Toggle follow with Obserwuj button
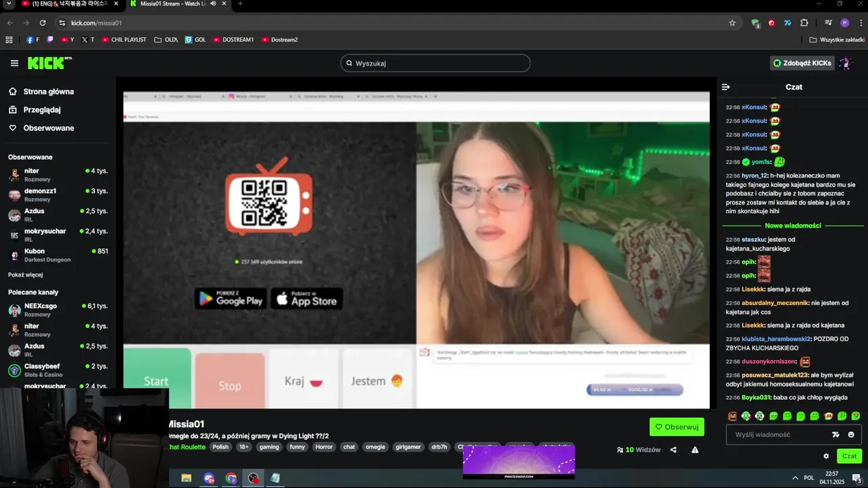This screenshot has height=488, width=868. click(677, 427)
